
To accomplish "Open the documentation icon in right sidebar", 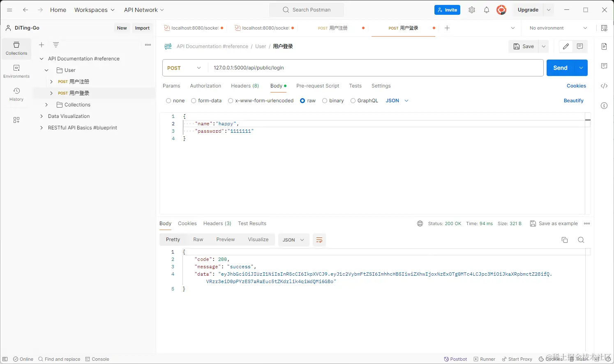I will [604, 46].
